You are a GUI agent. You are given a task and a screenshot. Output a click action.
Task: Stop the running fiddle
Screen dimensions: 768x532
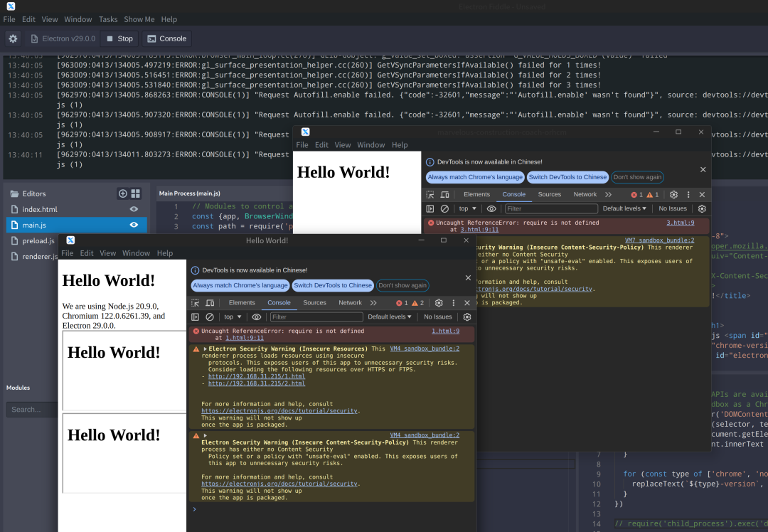click(x=119, y=38)
